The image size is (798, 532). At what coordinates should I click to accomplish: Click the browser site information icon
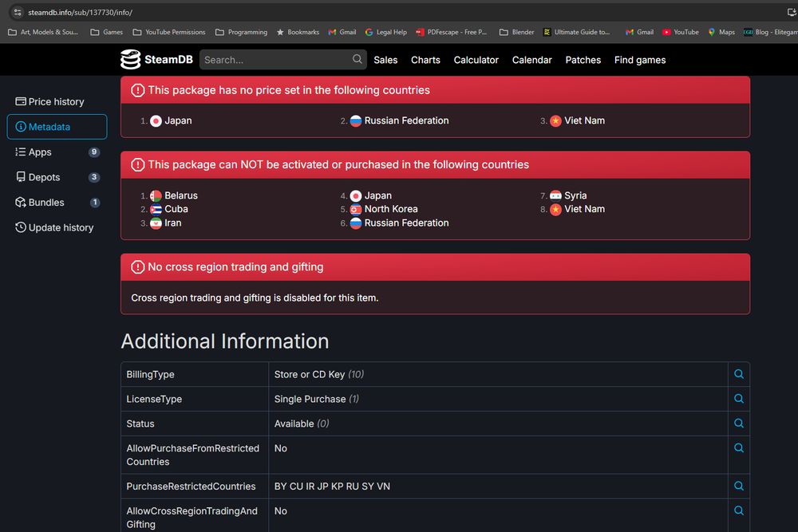[18, 12]
